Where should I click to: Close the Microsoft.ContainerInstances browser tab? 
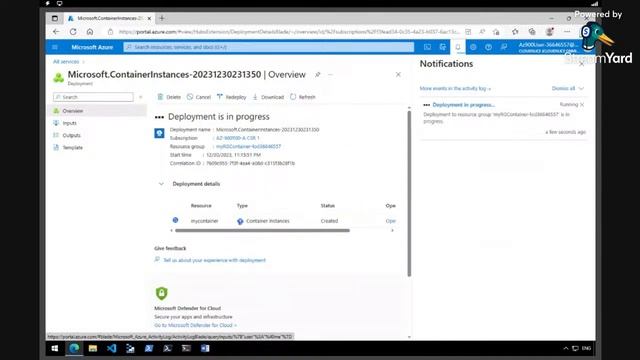149,18
